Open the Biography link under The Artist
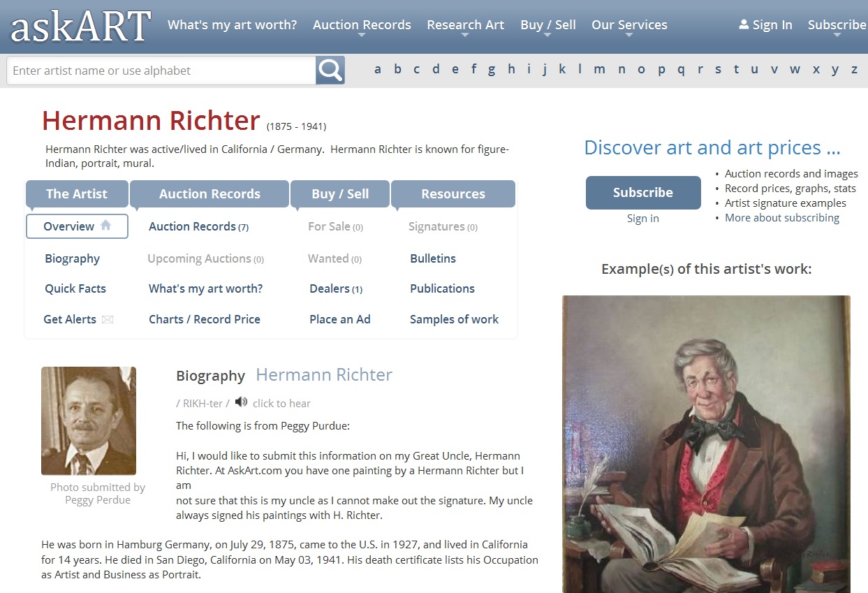Viewport: 868px width, 593px height. coord(72,258)
